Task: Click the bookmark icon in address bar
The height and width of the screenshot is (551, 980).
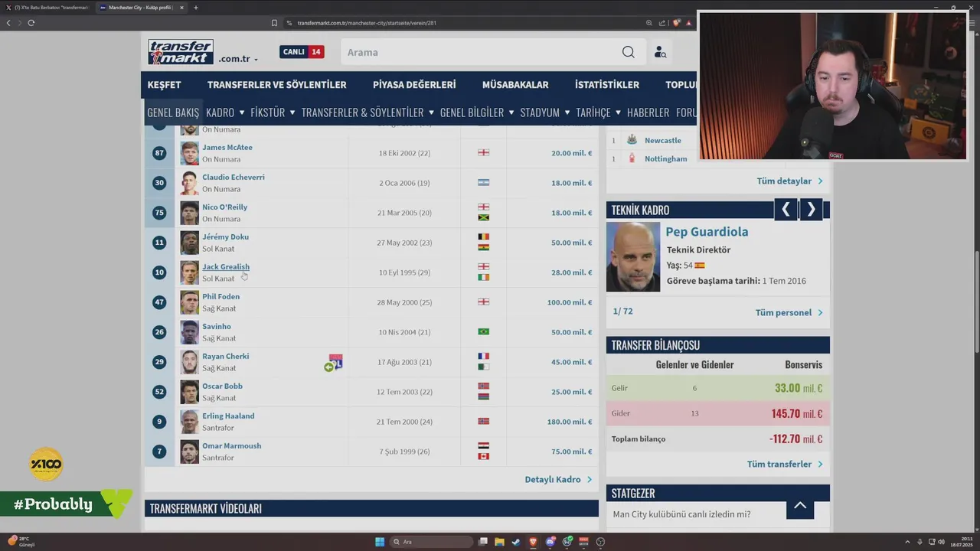Action: pos(274,23)
